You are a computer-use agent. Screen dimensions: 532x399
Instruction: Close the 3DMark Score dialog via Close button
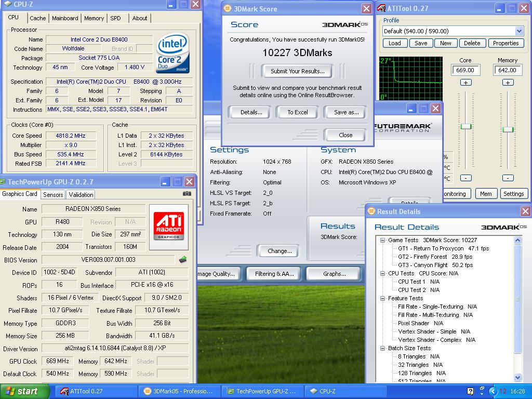[x=345, y=135]
